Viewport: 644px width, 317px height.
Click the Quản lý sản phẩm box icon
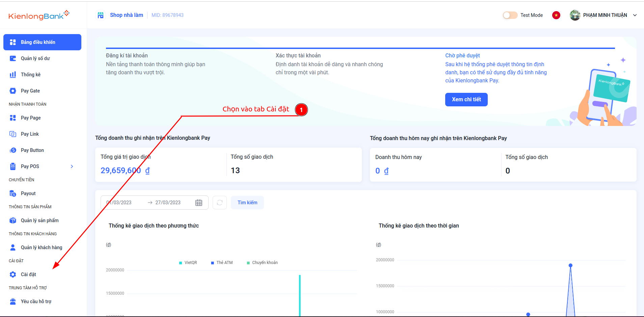[13, 220]
